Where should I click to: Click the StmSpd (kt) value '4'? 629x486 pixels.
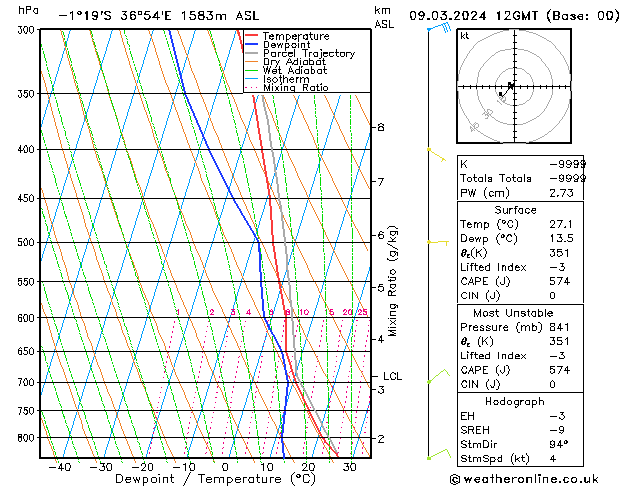553,459
